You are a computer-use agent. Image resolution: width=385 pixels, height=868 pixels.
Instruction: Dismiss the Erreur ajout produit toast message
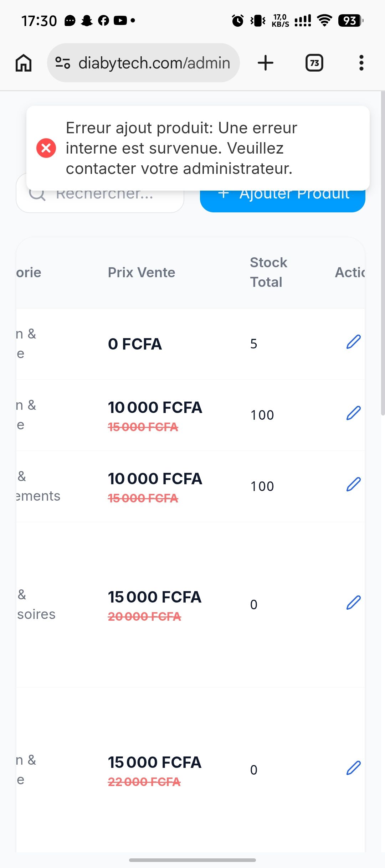[x=198, y=148]
